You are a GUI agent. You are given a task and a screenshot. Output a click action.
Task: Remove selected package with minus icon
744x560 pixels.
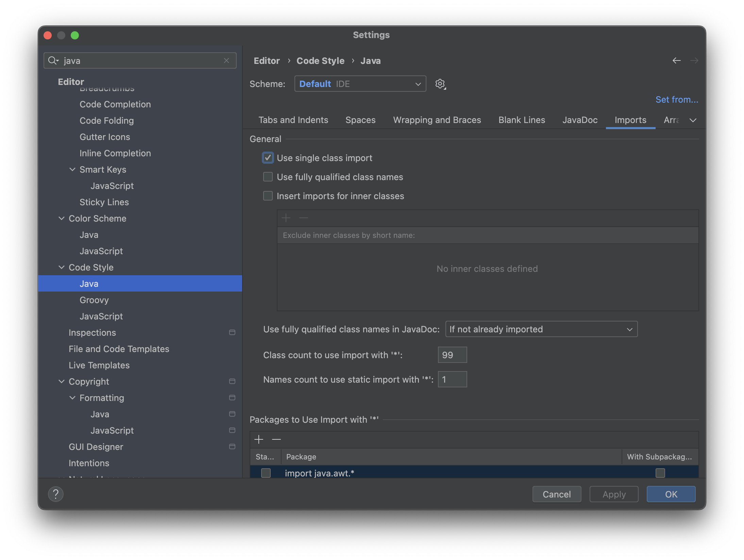(x=276, y=439)
